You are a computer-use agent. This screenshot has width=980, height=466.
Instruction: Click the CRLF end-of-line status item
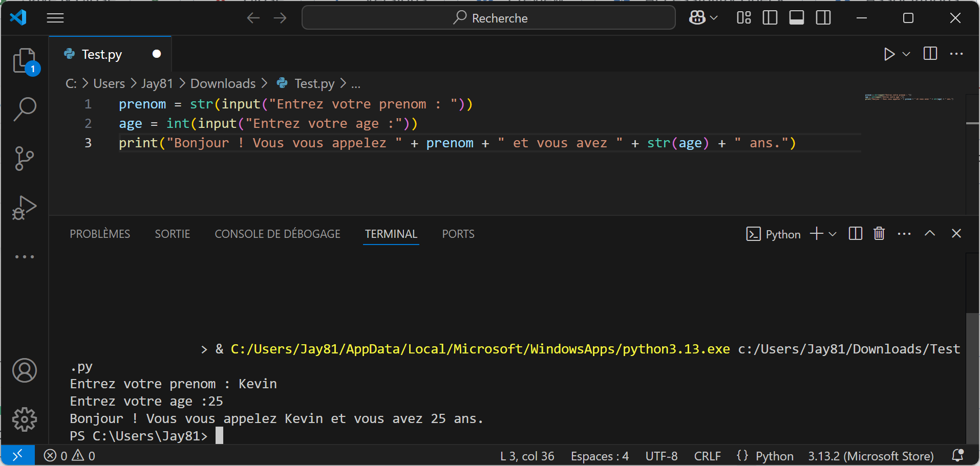point(707,456)
